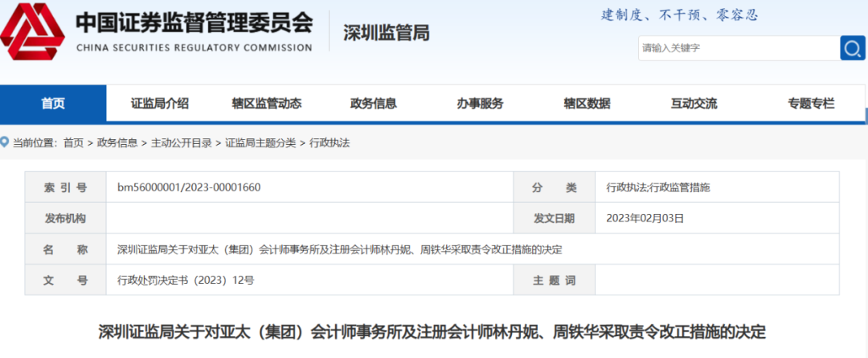The image size is (868, 358).
Task: Click the date value 2023年02月03日
Action: coord(645,218)
